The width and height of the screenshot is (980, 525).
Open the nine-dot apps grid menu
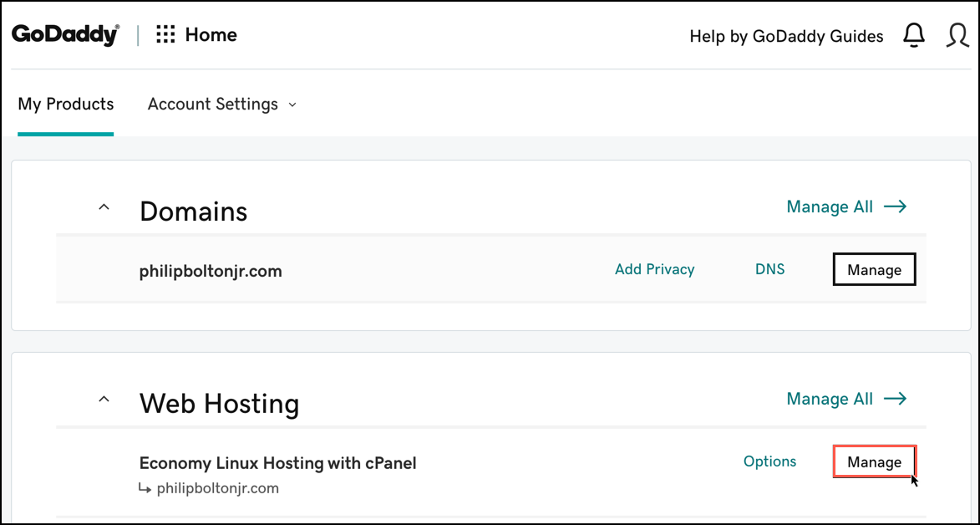pyautogui.click(x=165, y=35)
